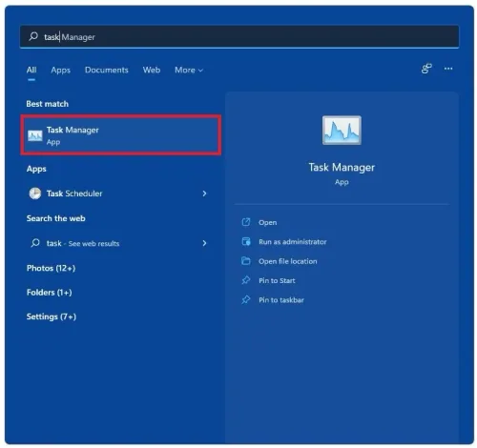This screenshot has width=477, height=448.
Task: Choose Open file location
Action: 288,261
